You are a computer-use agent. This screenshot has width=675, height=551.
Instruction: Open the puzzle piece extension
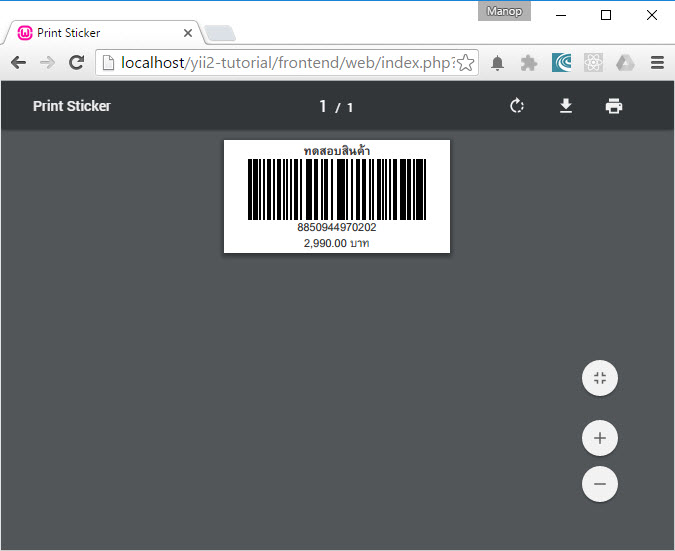[x=529, y=63]
